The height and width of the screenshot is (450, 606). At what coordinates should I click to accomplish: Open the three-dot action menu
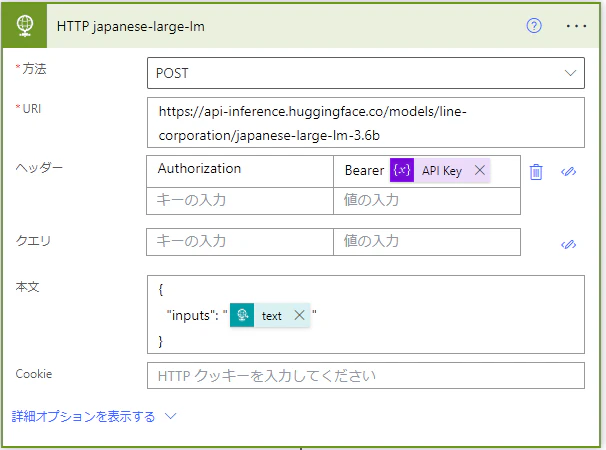[x=576, y=26]
